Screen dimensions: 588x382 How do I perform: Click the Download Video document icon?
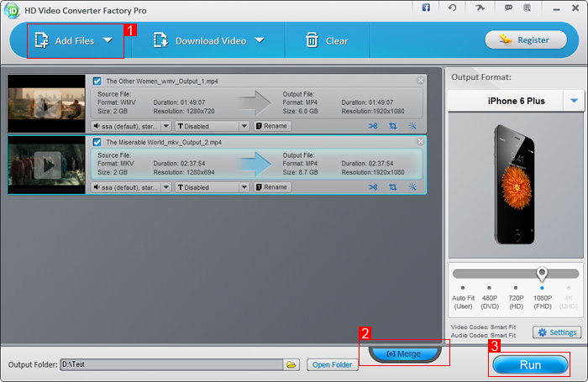click(x=160, y=40)
